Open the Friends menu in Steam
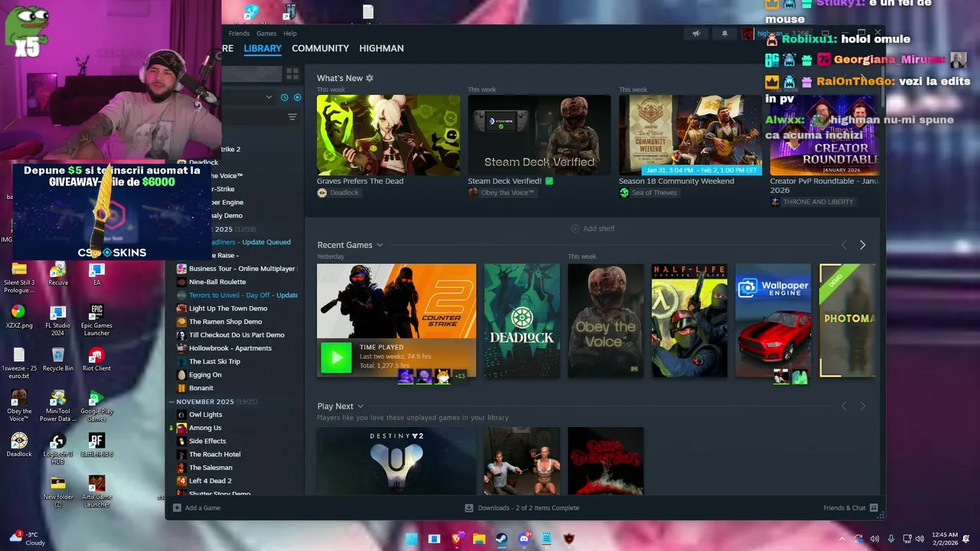This screenshot has width=980, height=551. click(x=239, y=34)
